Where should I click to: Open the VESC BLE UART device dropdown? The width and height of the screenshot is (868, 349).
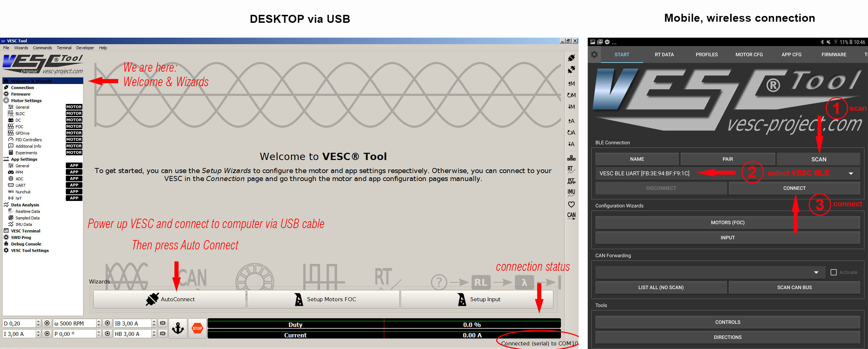click(x=851, y=173)
